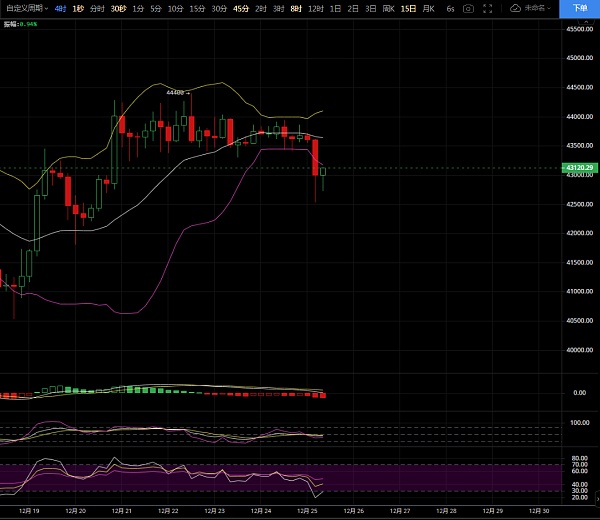Click the cloud save icon

pyautogui.click(x=515, y=8)
